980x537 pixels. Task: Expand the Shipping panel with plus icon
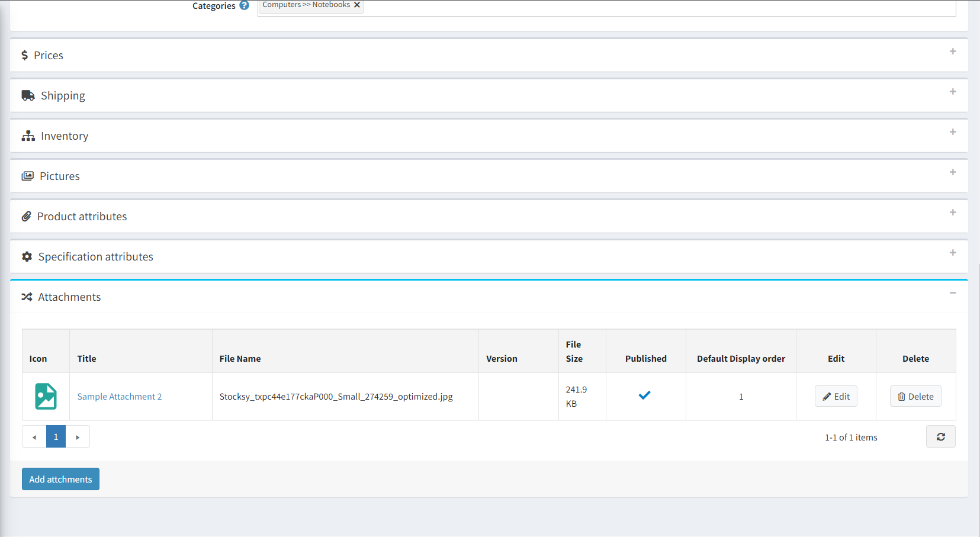953,92
